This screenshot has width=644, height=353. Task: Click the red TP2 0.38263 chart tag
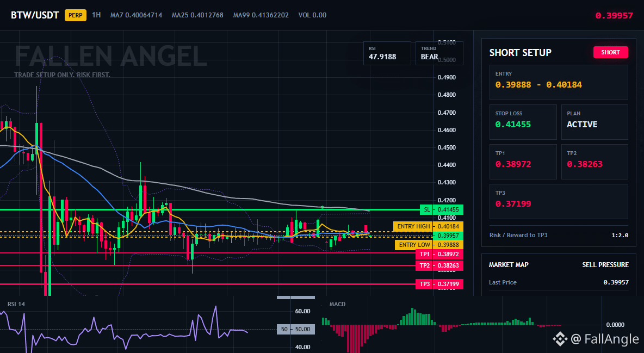tap(439, 265)
